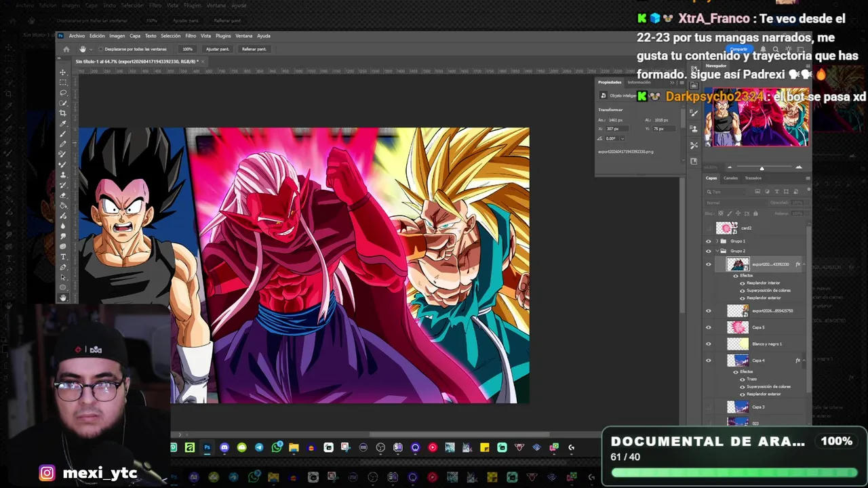Viewport: 868px width, 488px height.
Task: Select the Path Selection arrow tool
Action: [x=63, y=277]
